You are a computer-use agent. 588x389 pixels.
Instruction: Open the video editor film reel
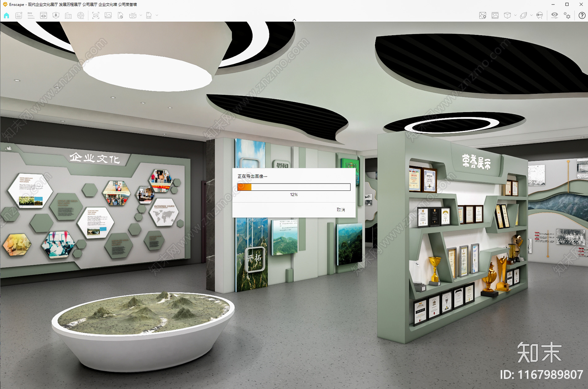(x=80, y=15)
